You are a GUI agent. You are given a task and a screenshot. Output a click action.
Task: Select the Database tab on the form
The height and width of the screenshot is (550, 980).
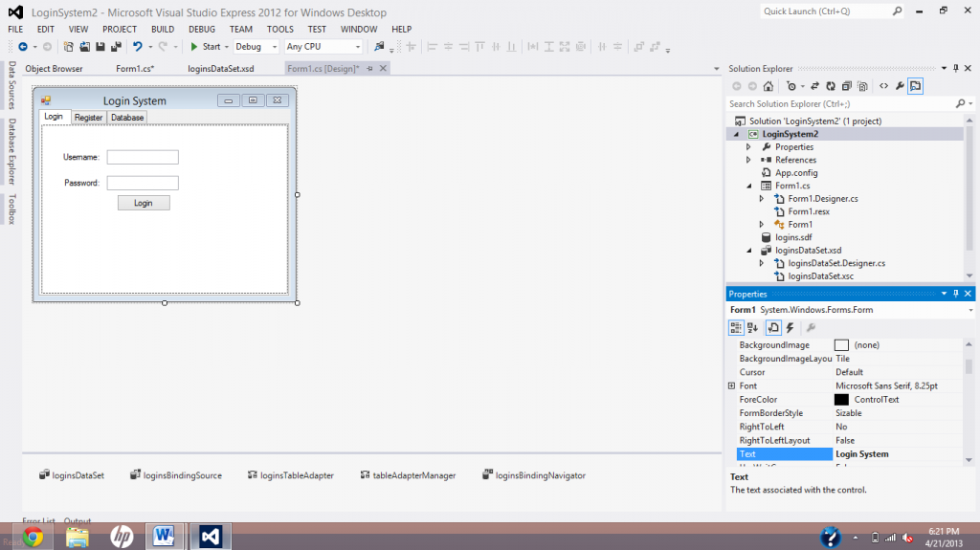click(x=127, y=118)
